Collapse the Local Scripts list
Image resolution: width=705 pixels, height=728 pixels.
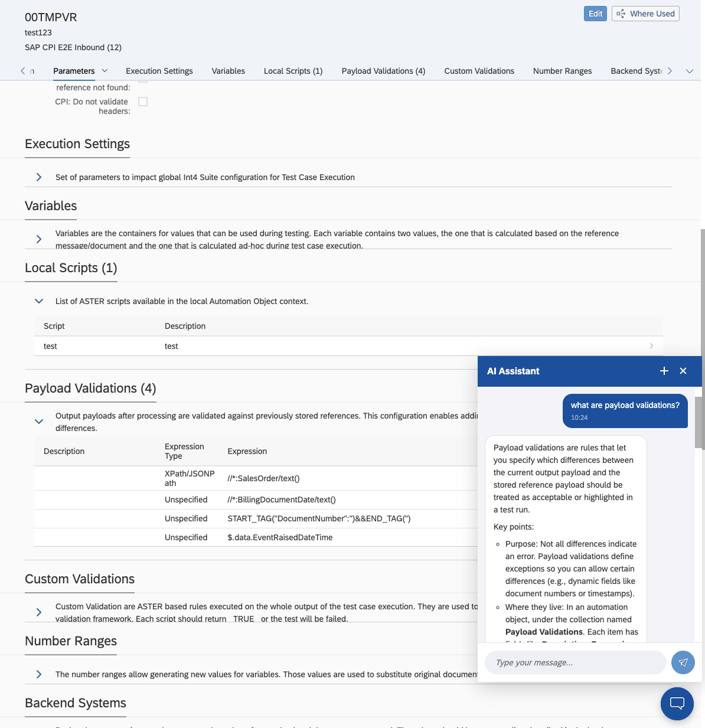point(39,301)
